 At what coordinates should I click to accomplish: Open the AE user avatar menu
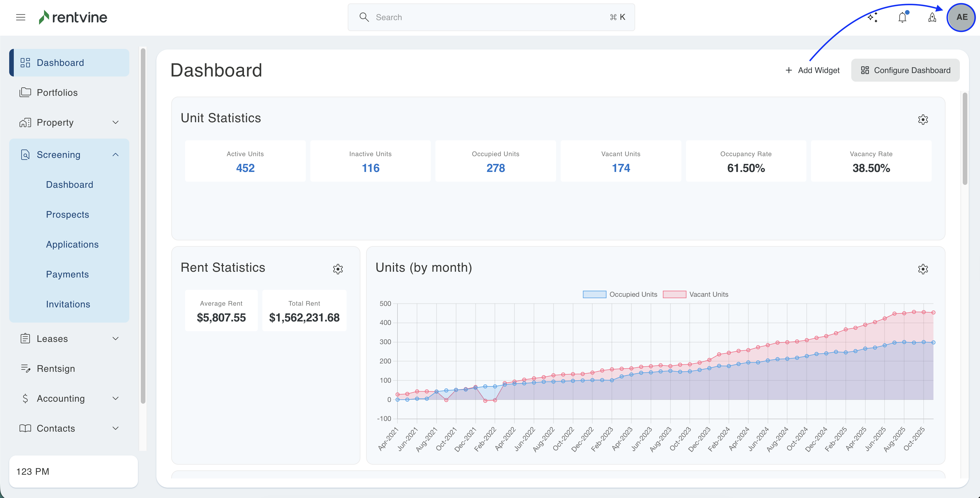pos(961,17)
